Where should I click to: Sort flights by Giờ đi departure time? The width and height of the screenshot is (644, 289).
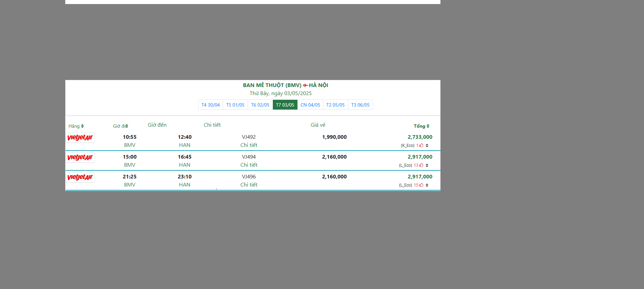[x=120, y=126]
